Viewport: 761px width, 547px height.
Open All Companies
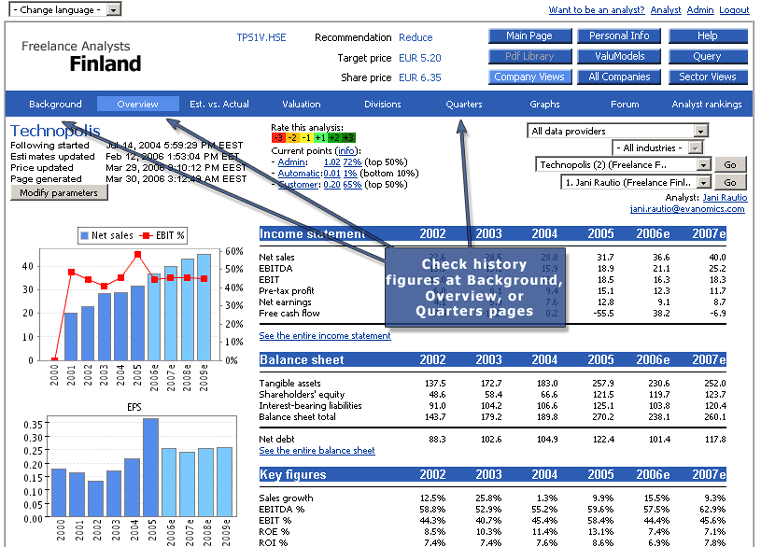pyautogui.click(x=619, y=77)
